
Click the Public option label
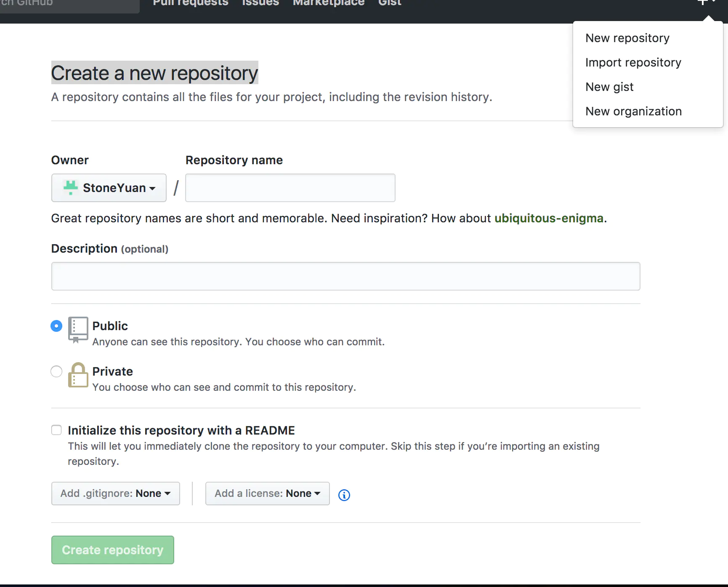coord(110,326)
